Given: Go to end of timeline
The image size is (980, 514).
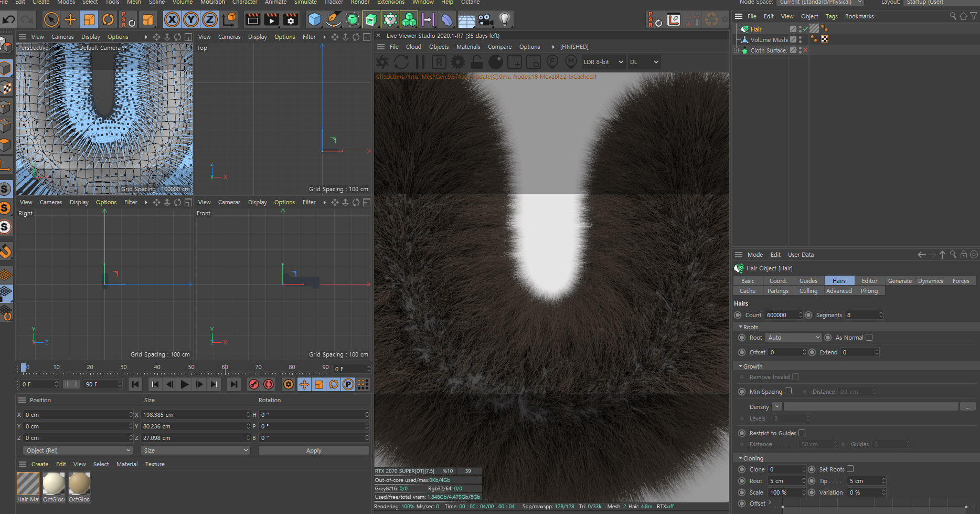Looking at the screenshot, I should [x=234, y=384].
